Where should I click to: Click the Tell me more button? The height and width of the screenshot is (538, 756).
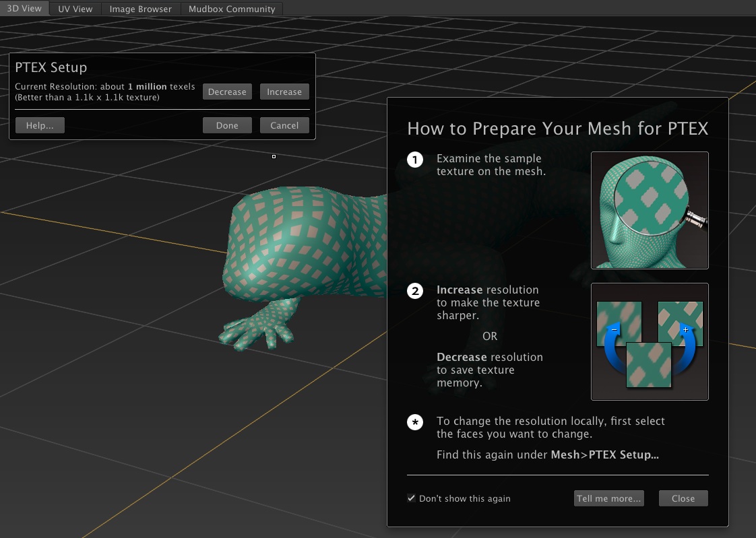click(x=609, y=498)
